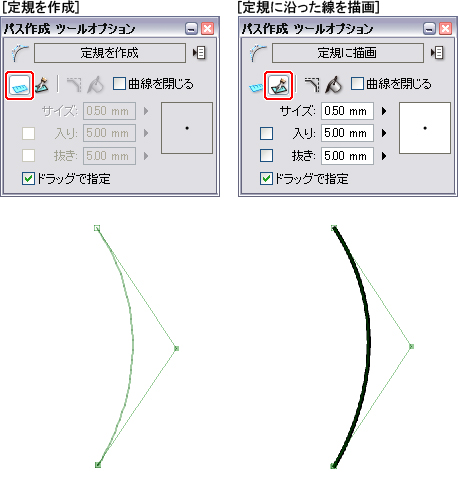Select the draw on ruler icon in right panel
458x482 pixels.
point(278,85)
